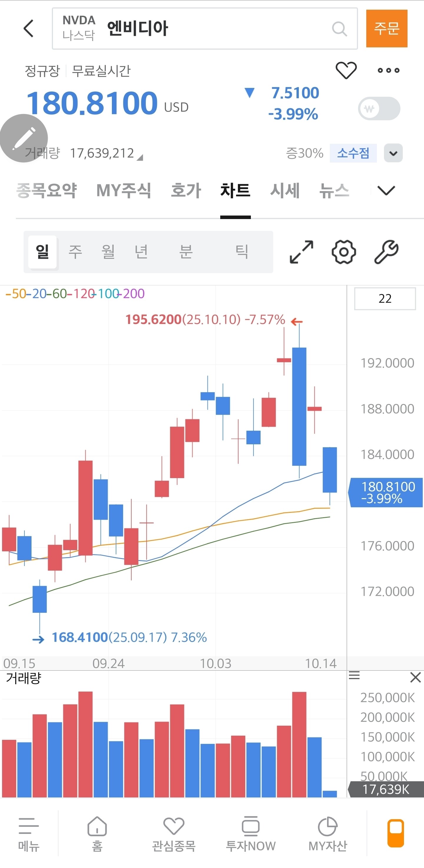Select the 주 weekly chart period
This screenshot has width=424, height=868.
(75, 252)
